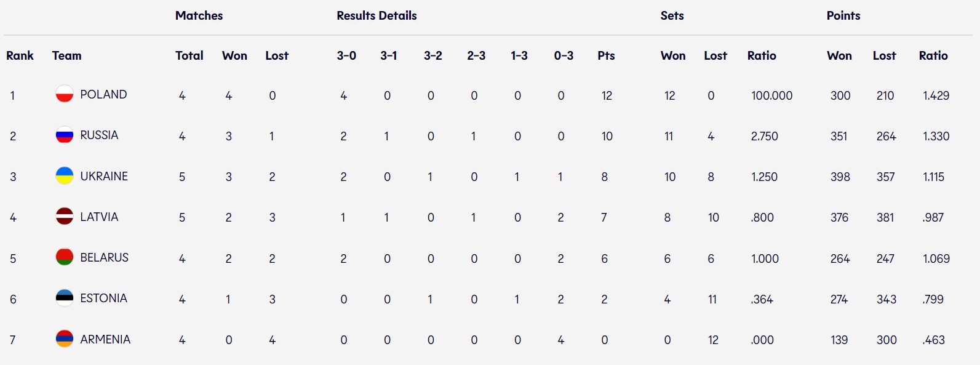This screenshot has width=980, height=365.
Task: Click the ARMENIA team name
Action: click(105, 340)
